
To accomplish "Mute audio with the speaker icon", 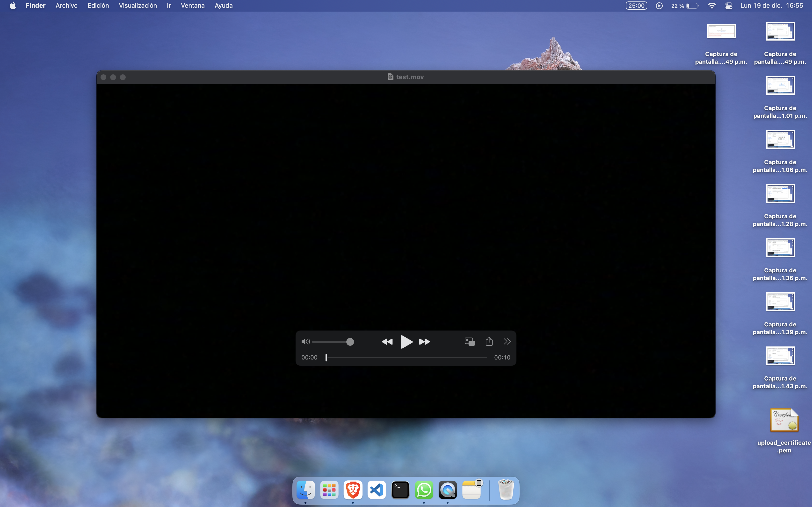I will tap(305, 342).
